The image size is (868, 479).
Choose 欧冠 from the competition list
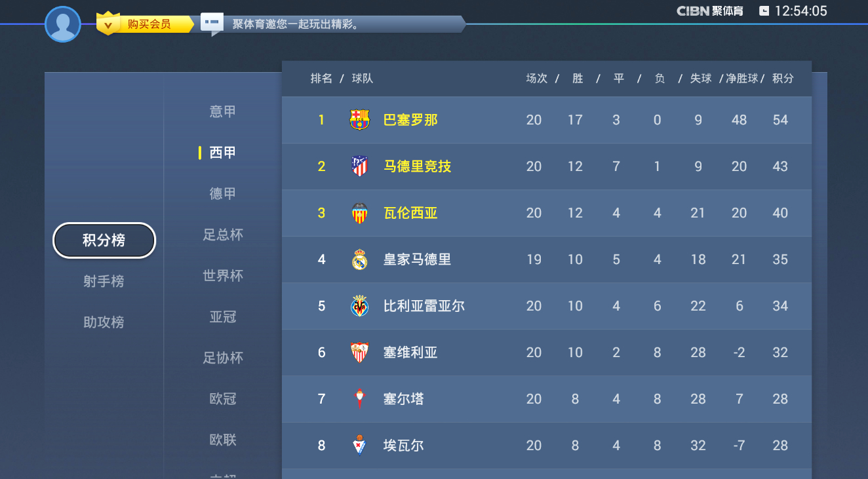223,399
